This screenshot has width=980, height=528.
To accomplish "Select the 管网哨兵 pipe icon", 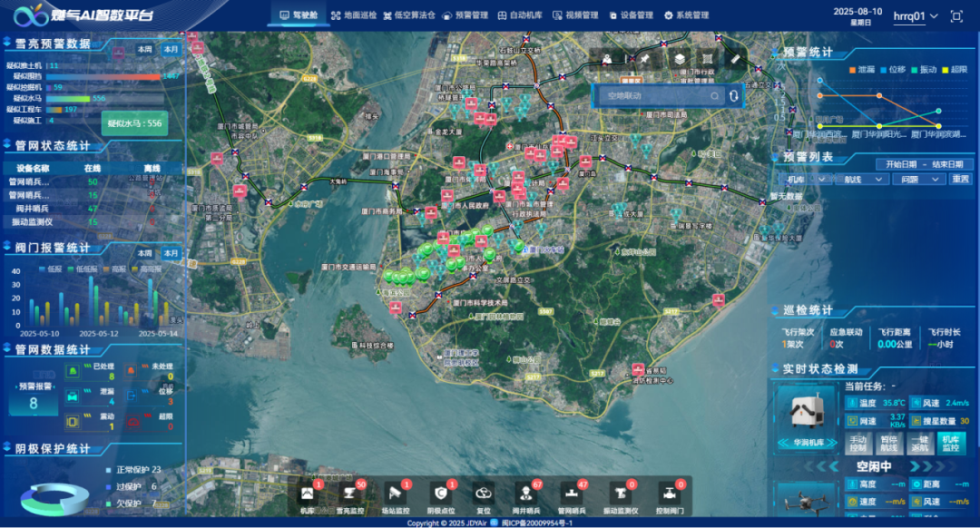I will pos(572,494).
